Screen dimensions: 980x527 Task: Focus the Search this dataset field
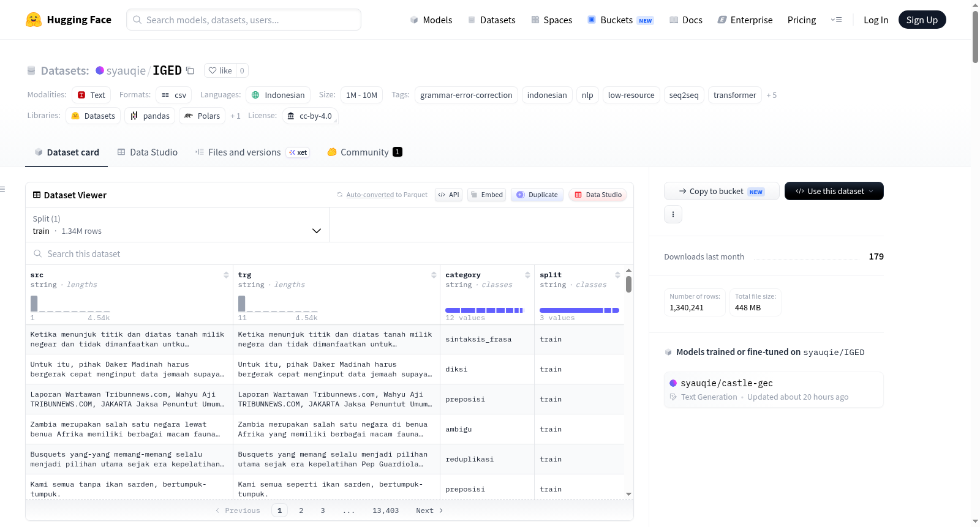330,253
